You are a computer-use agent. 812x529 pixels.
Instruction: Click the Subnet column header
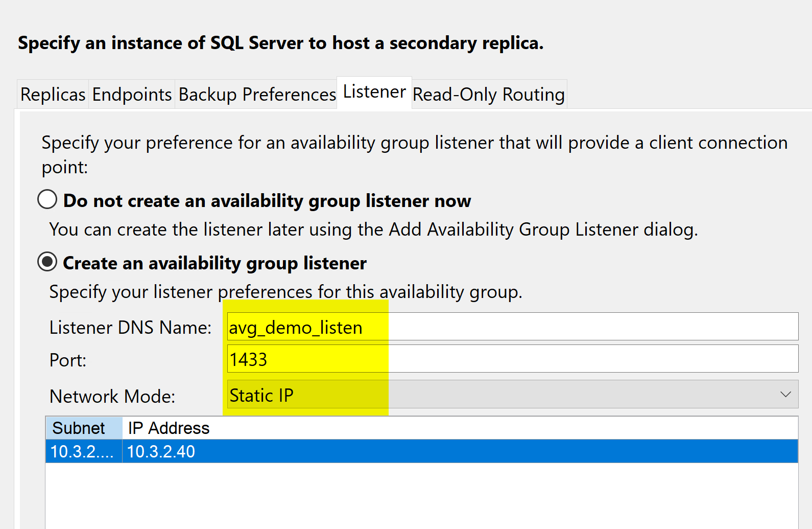pyautogui.click(x=84, y=428)
